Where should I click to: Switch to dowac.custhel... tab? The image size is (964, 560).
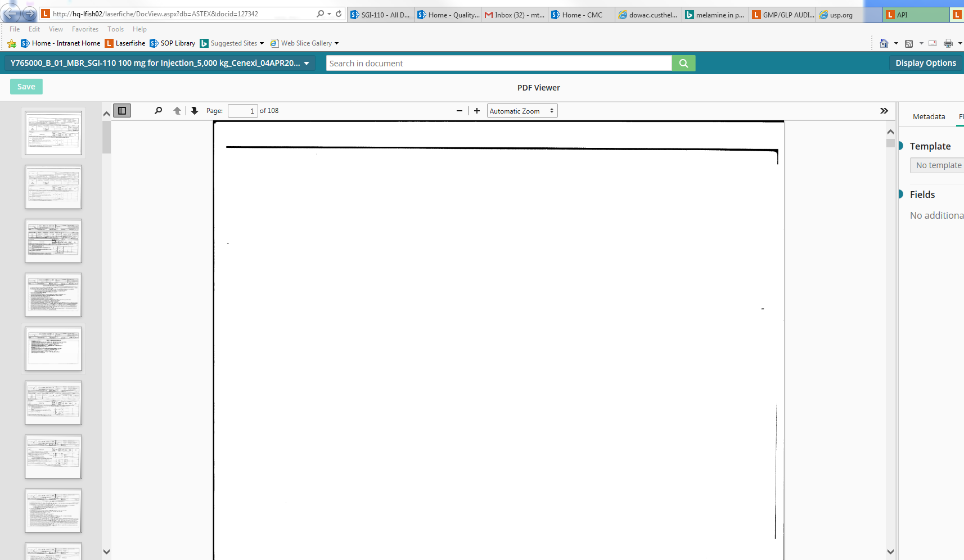click(649, 15)
